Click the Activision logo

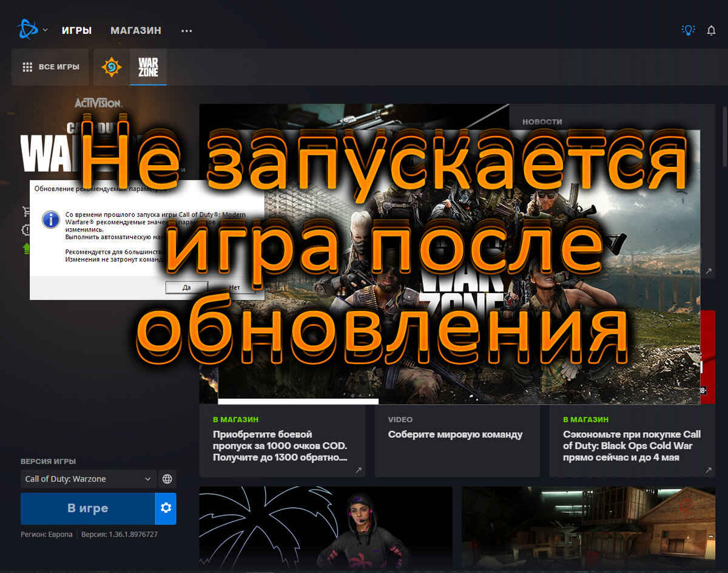[x=98, y=103]
